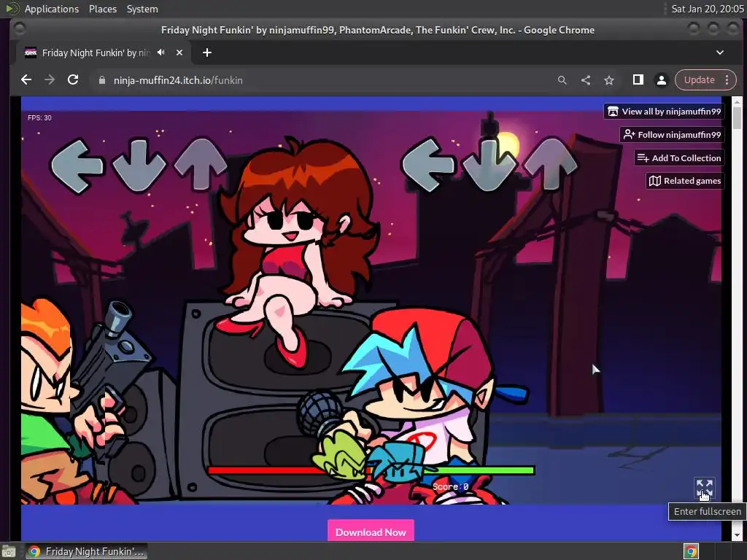Open the Chrome side panel
The width and height of the screenshot is (747, 560).
[638, 80]
